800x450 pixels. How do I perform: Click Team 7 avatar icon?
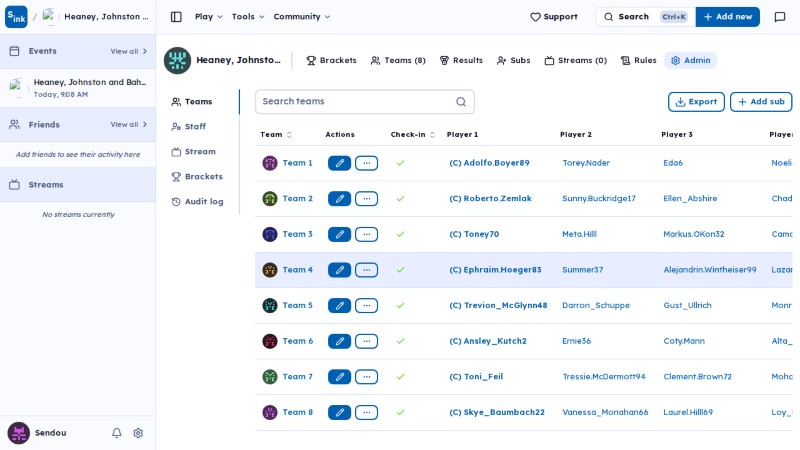pos(269,377)
